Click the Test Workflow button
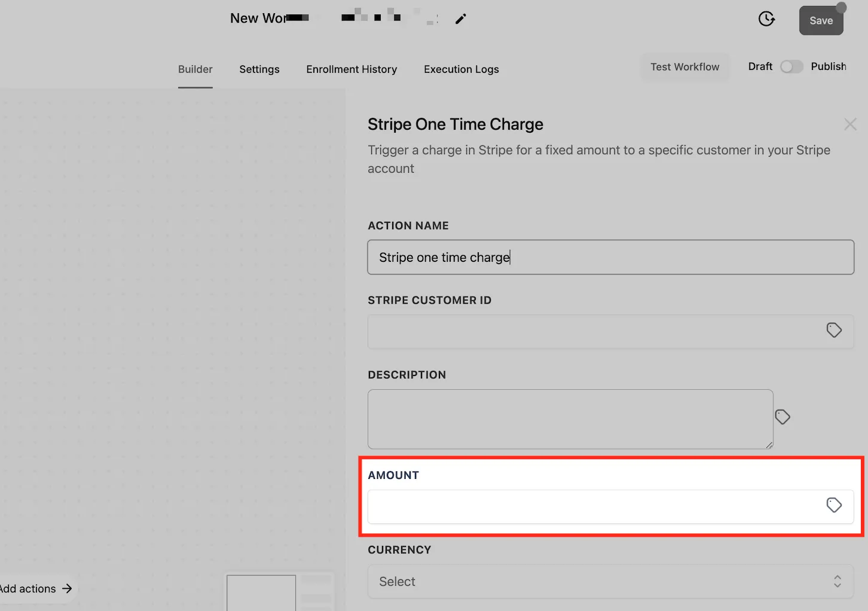The height and width of the screenshot is (611, 868). pyautogui.click(x=685, y=67)
